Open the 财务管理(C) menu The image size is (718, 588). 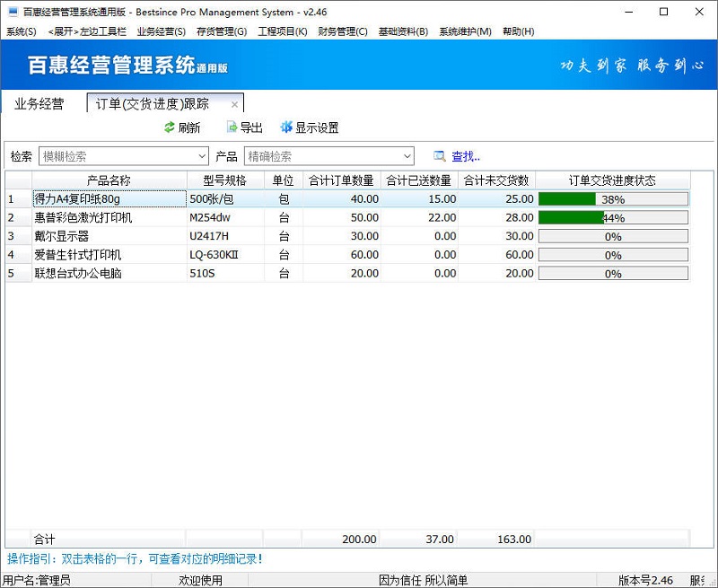click(343, 31)
